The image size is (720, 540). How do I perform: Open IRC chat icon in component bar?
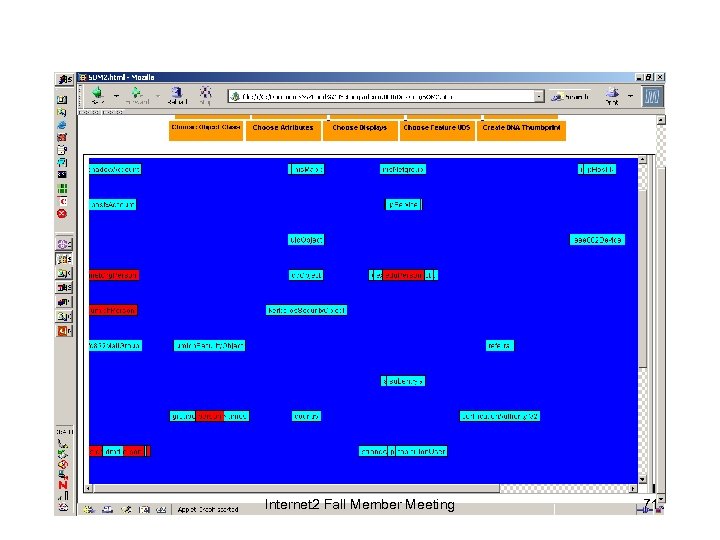coord(161,509)
